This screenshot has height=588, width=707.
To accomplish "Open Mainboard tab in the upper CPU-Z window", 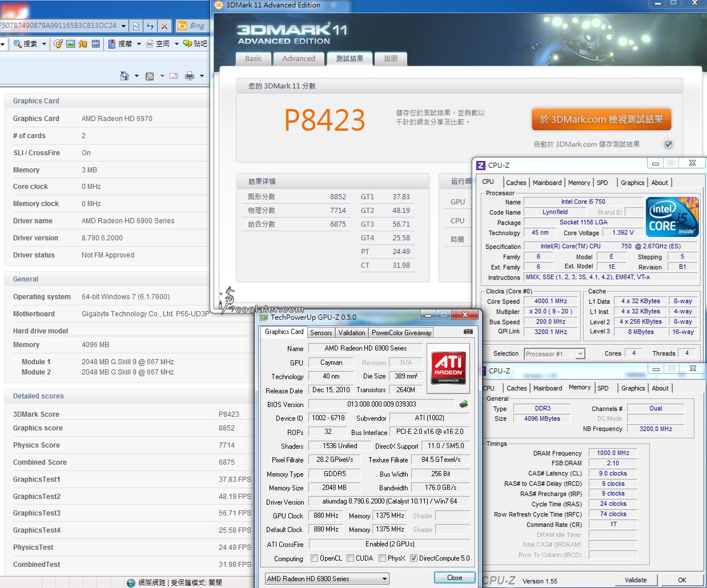I will (x=547, y=183).
